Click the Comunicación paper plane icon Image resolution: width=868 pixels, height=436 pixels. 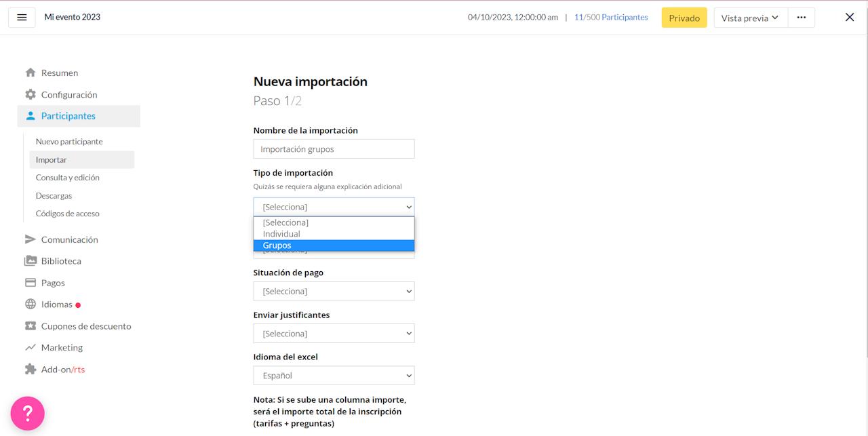(31, 239)
